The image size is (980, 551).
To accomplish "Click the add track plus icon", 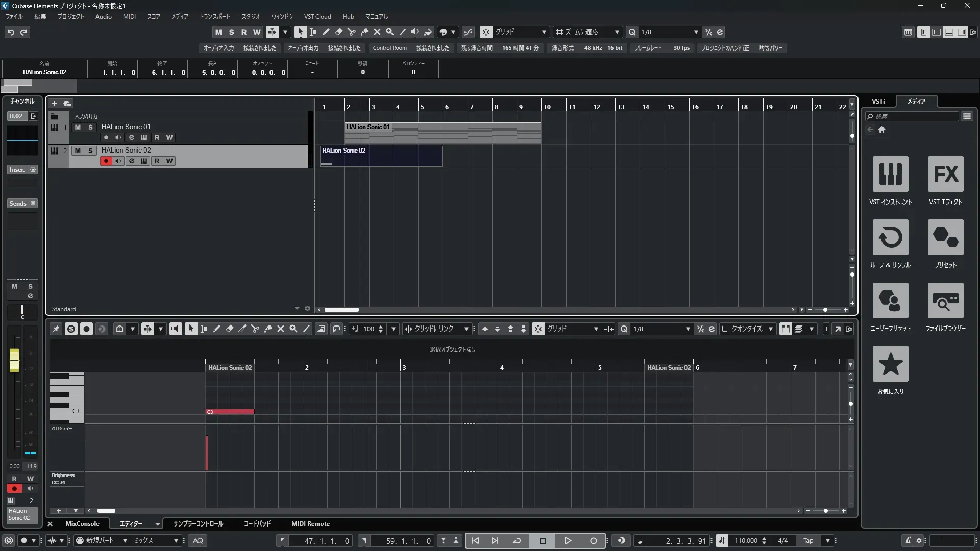I will [x=54, y=103].
